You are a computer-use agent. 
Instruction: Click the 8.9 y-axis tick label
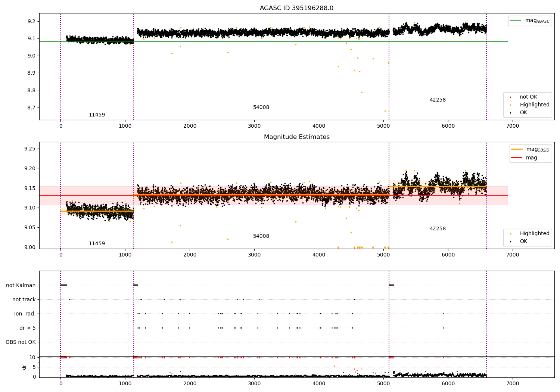(x=31, y=73)
